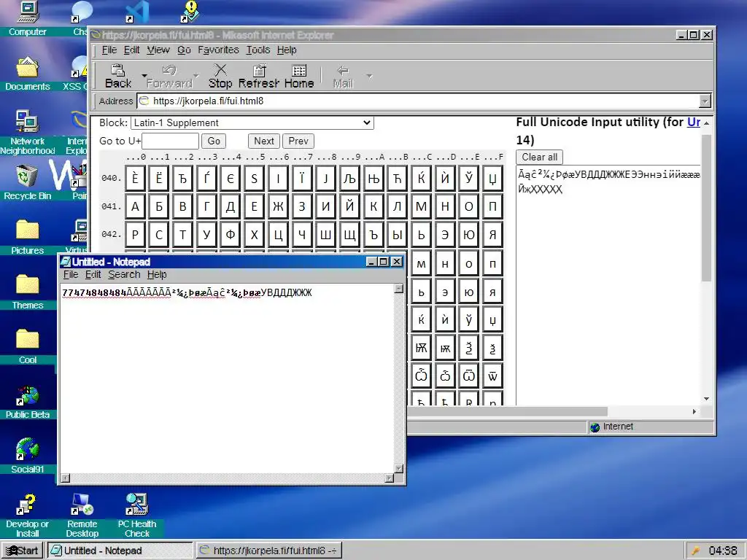Image resolution: width=747 pixels, height=560 pixels.
Task: Select the Develop or Install desktop icon
Action: 27,516
